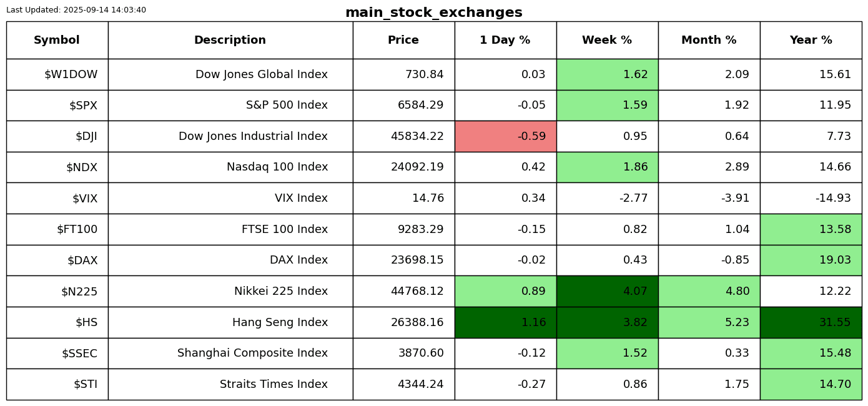The image size is (868, 406).
Task: Click the Week % column header
Action: [607, 41]
